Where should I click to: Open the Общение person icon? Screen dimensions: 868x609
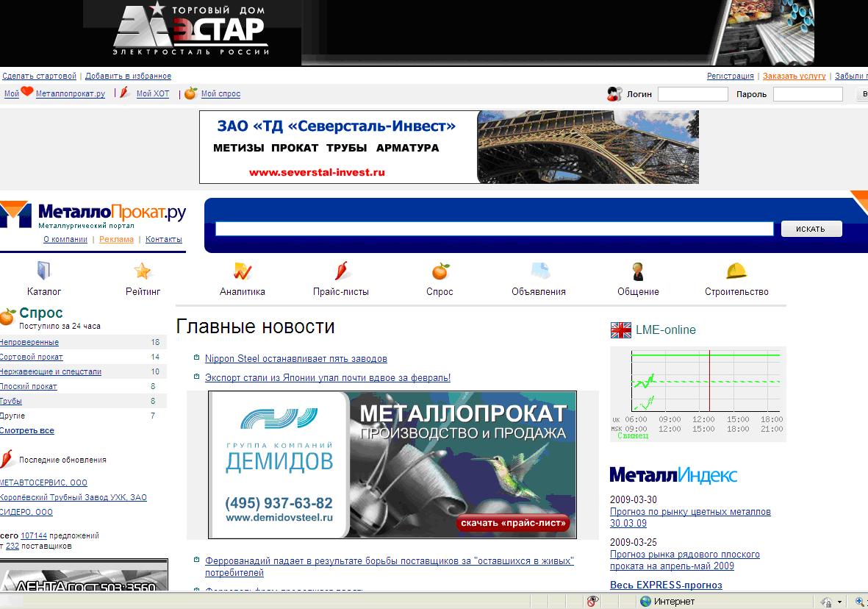[x=638, y=271]
